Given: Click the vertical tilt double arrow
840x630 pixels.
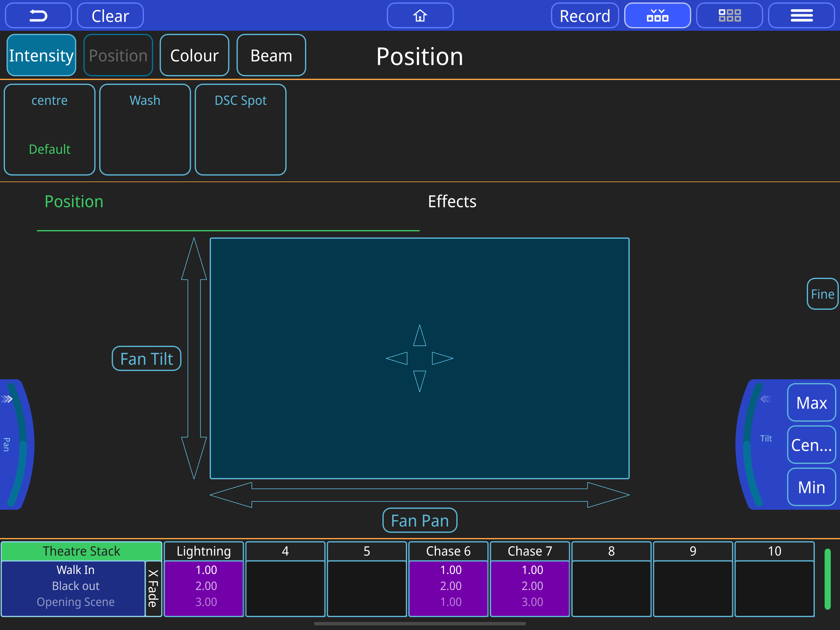Looking at the screenshot, I should [x=194, y=358].
